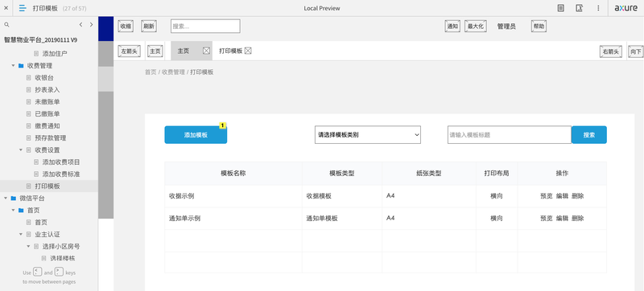Screen dimensions: 644x291
Task: Open the 缴费通知 page in sitemap
Action: click(x=47, y=126)
